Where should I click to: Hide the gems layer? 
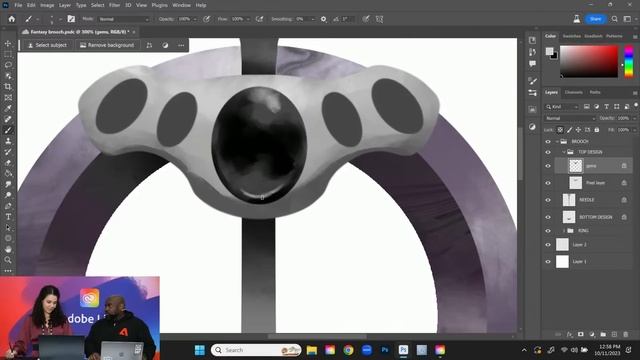548,166
